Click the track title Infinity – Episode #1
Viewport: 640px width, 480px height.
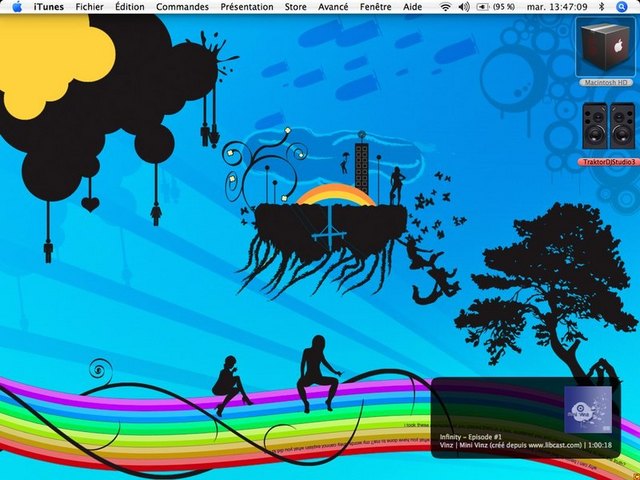[x=471, y=437]
